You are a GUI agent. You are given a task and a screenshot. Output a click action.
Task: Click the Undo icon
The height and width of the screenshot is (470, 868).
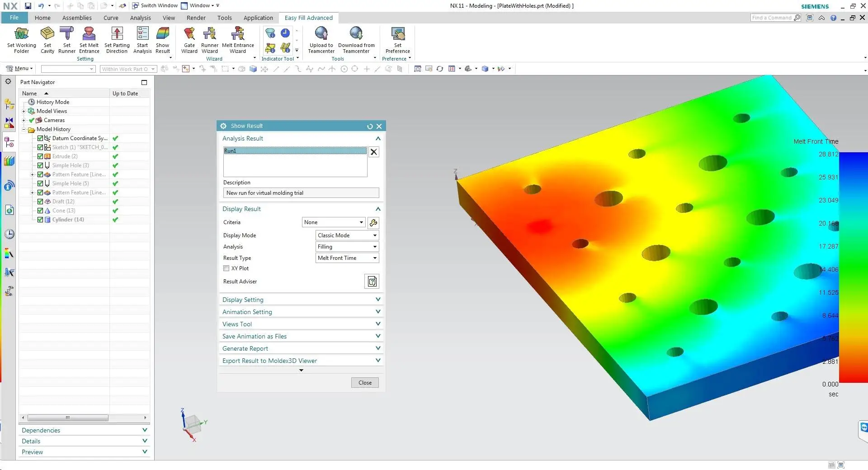coord(41,6)
